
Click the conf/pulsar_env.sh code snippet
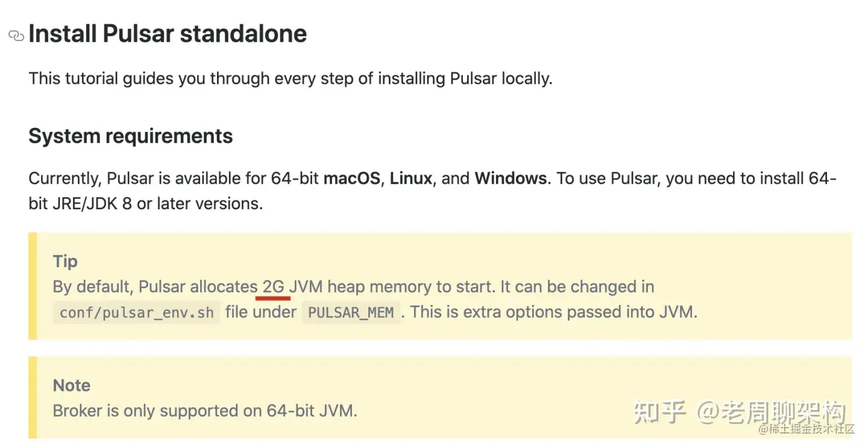click(136, 313)
